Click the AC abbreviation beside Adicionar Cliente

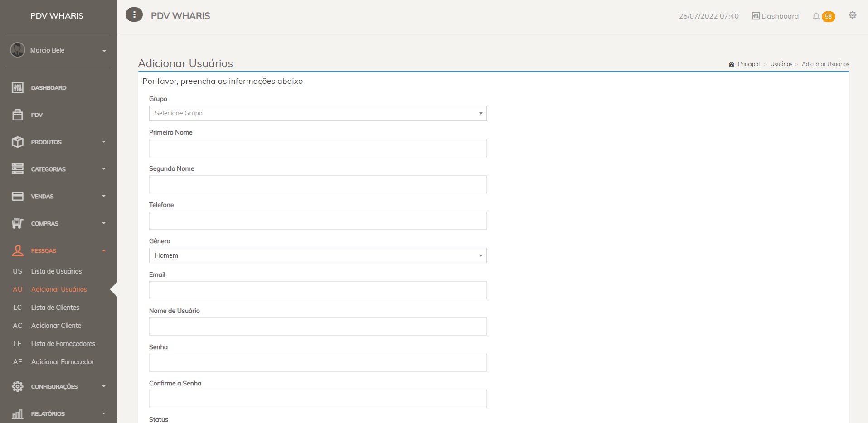coord(17,325)
